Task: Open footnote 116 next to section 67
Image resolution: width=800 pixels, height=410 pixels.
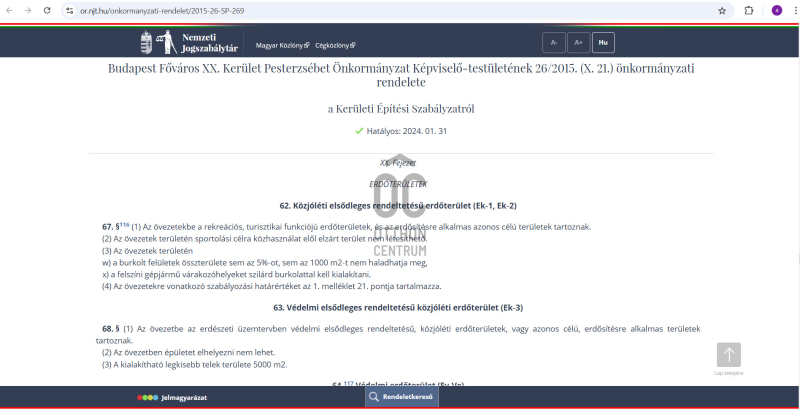Action: click(x=125, y=224)
